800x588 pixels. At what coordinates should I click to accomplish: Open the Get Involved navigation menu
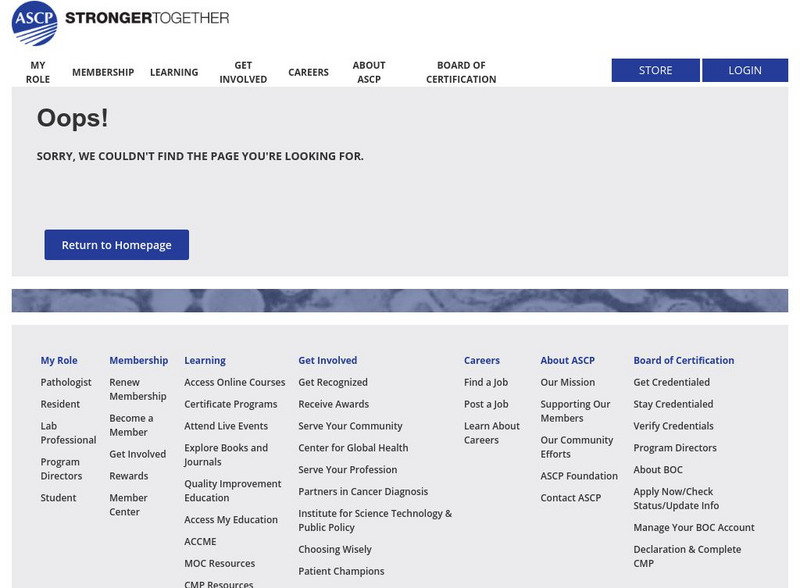243,72
